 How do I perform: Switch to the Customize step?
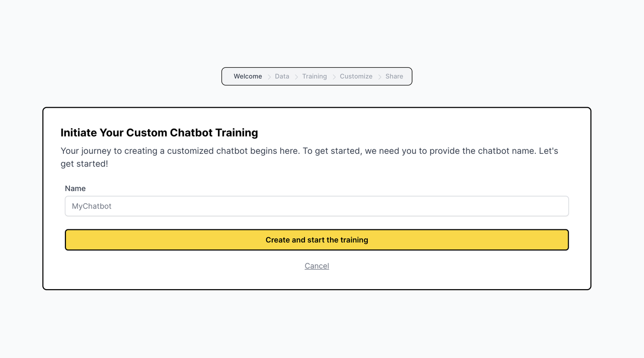point(356,76)
